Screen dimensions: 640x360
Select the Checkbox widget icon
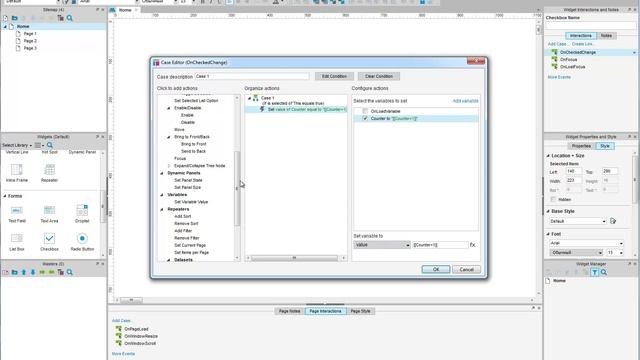pyautogui.click(x=49, y=238)
